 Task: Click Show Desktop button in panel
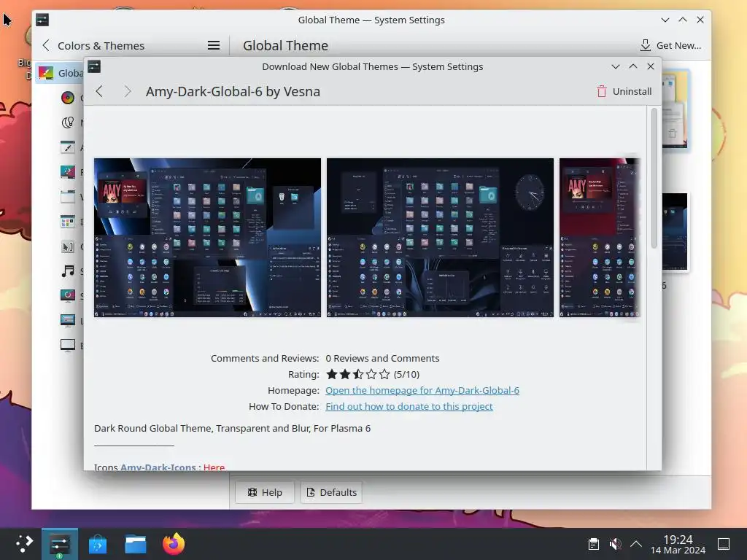pyautogui.click(x=724, y=544)
